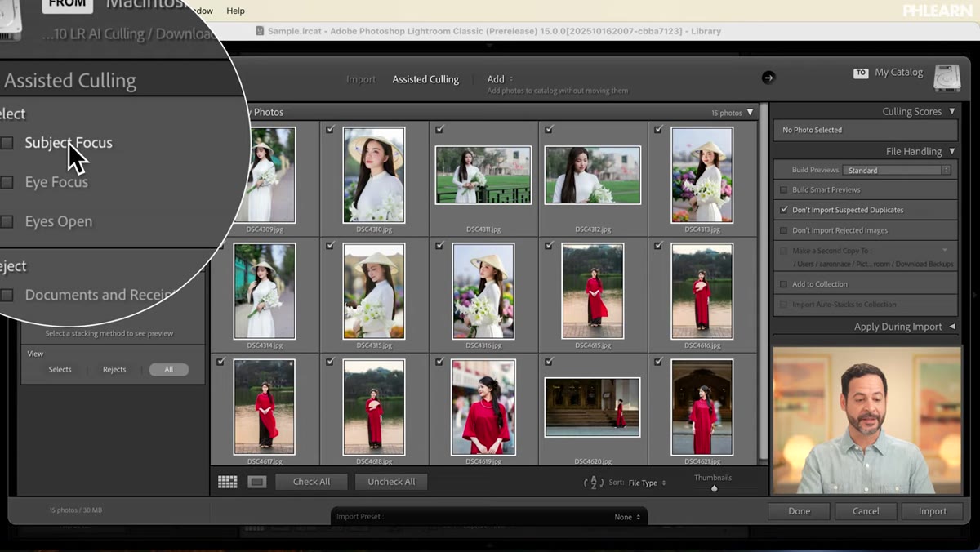Select the DSC4312.jpg thumbnail

[x=593, y=175]
